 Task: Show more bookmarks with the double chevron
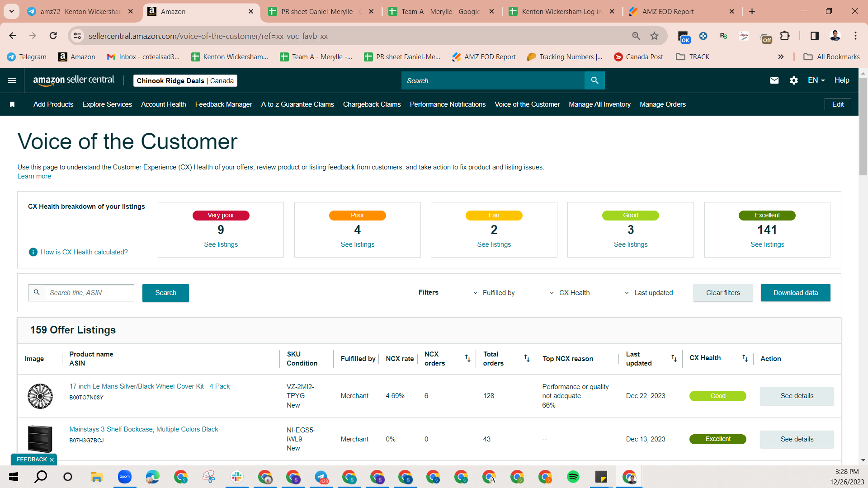click(x=781, y=57)
